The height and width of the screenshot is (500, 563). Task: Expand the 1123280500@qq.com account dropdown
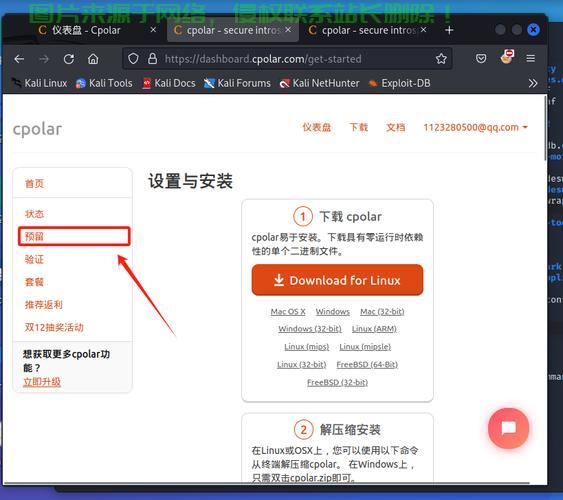475,127
